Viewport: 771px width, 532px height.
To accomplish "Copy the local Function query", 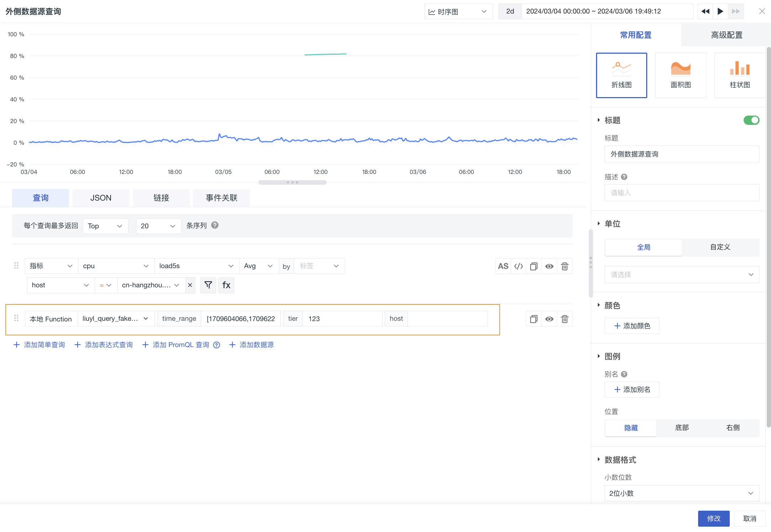I will [534, 319].
